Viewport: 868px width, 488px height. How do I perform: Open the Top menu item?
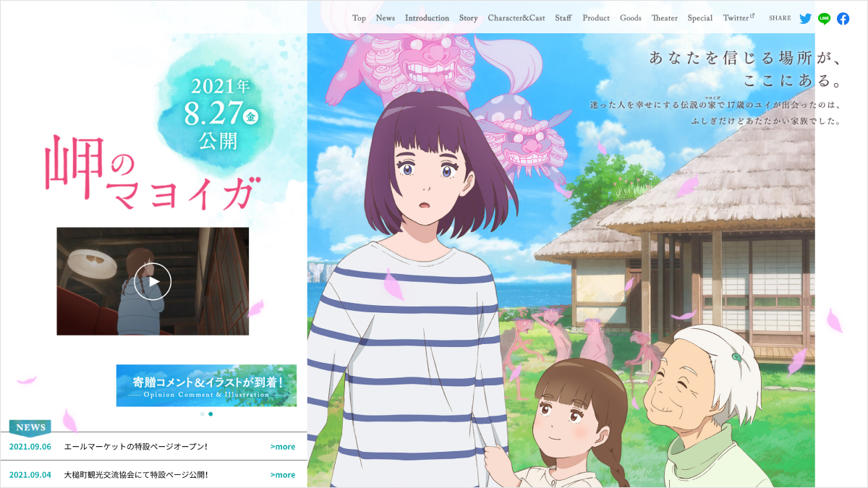pyautogui.click(x=359, y=18)
